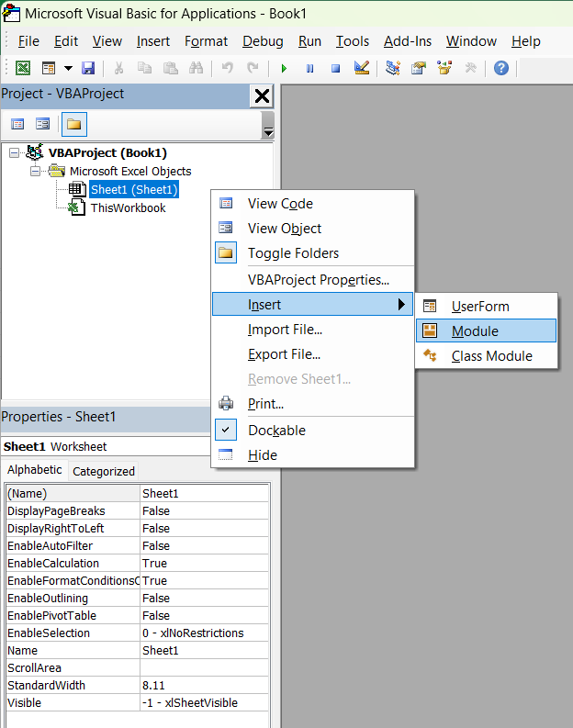This screenshot has height=728, width=573.
Task: Choose View Code in context menu
Action: click(312, 204)
